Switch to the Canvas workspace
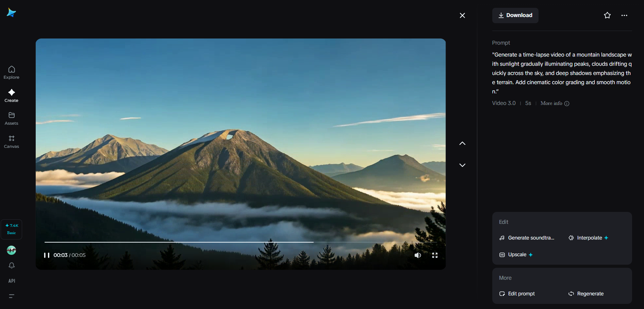The image size is (644, 309). pos(11,141)
